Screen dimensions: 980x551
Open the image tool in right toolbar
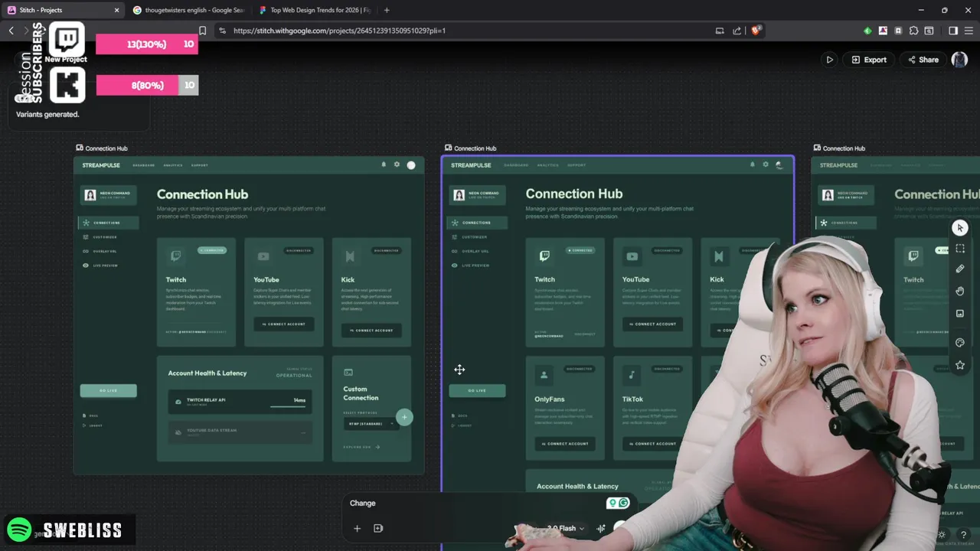pos(960,313)
